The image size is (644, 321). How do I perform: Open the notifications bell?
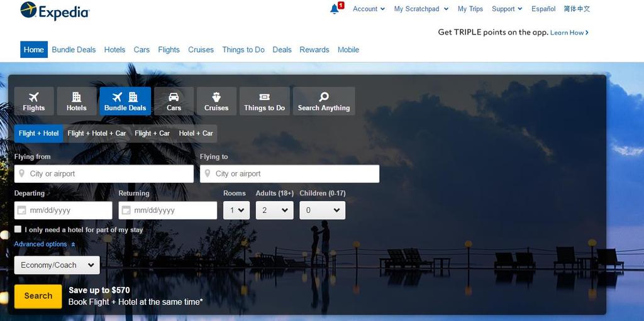click(x=335, y=9)
